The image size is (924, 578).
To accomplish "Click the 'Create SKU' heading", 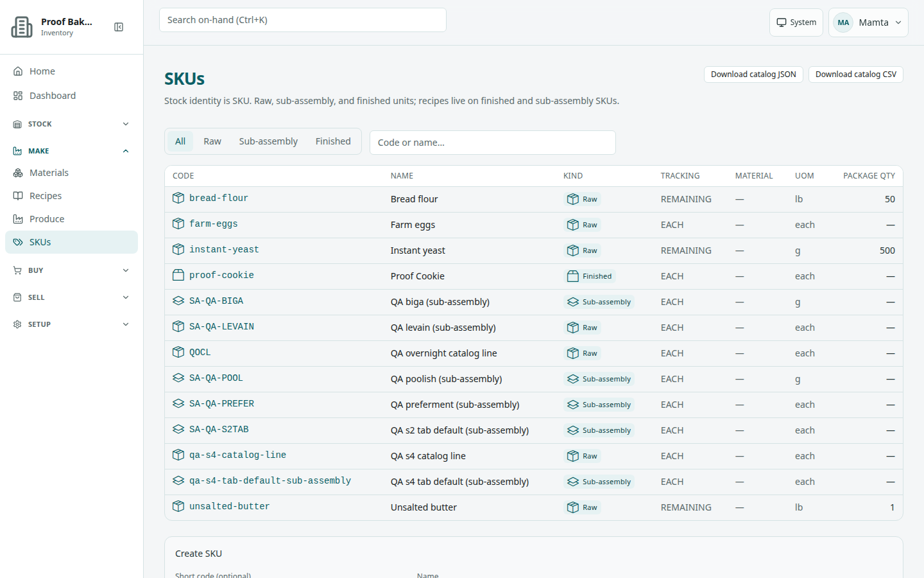I will click(198, 554).
